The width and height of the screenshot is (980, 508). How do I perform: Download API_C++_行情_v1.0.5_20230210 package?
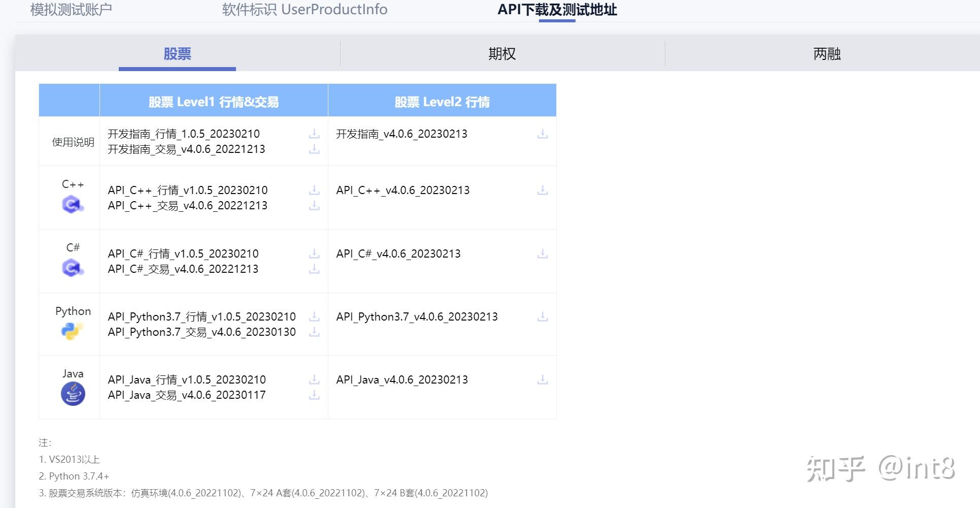[314, 190]
